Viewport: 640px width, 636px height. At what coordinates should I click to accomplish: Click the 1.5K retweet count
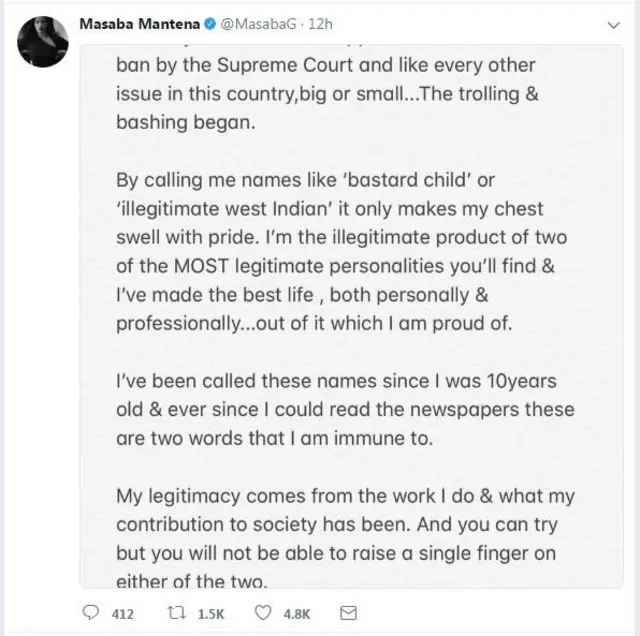(x=212, y=613)
